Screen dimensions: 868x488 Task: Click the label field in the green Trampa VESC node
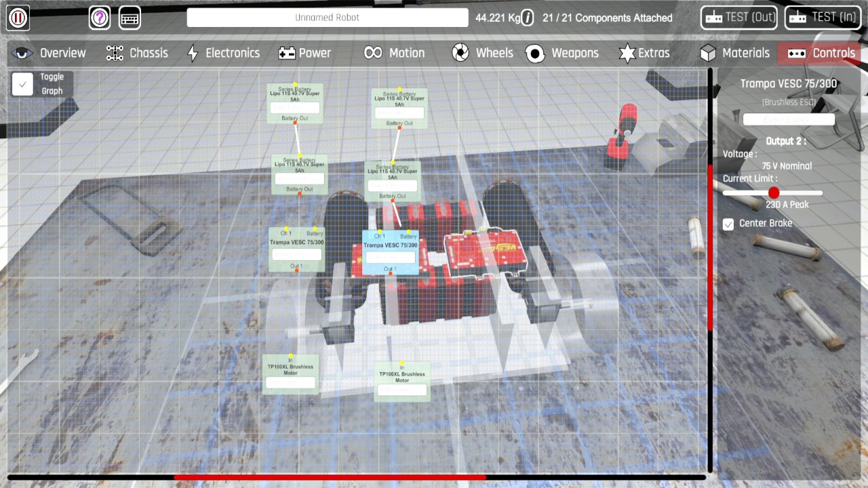tap(296, 255)
